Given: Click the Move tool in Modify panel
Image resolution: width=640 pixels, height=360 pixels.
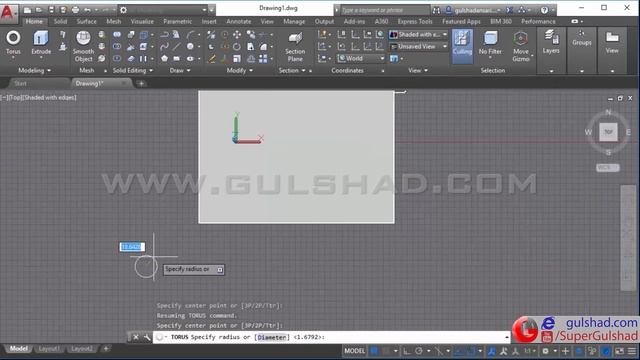Looking at the screenshot, I should 237,35.
